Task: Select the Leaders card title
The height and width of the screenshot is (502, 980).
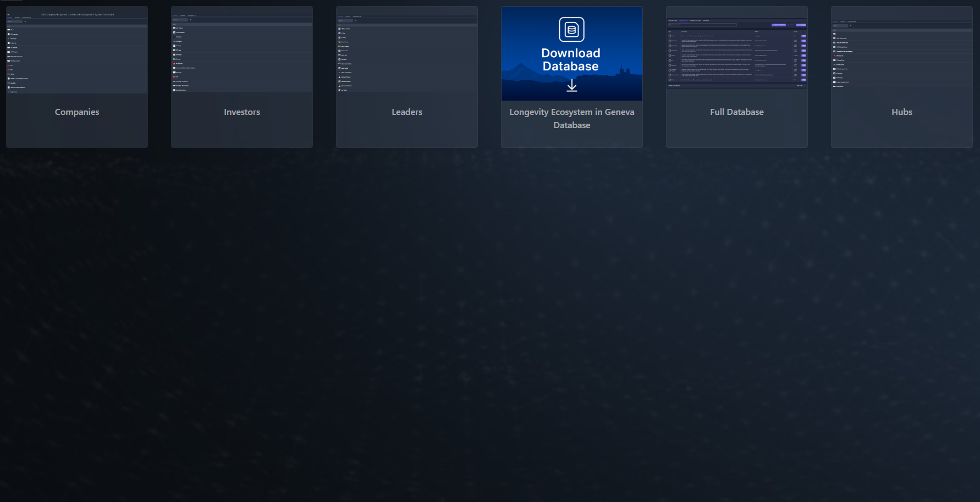Action: coord(407,112)
